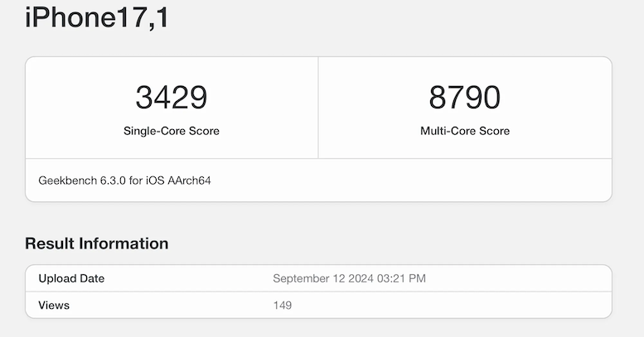Select the 149 views count

tap(282, 306)
